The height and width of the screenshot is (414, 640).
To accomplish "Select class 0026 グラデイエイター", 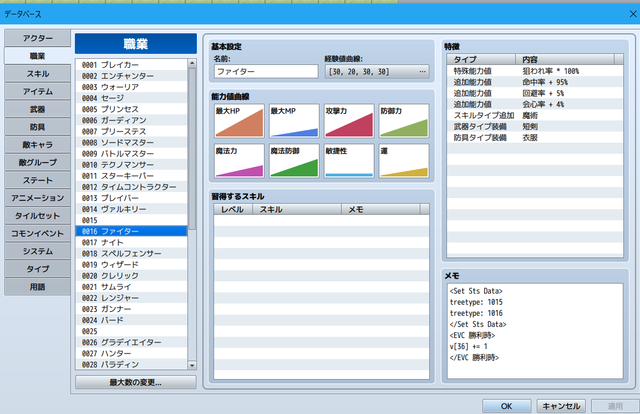I will (x=131, y=343).
